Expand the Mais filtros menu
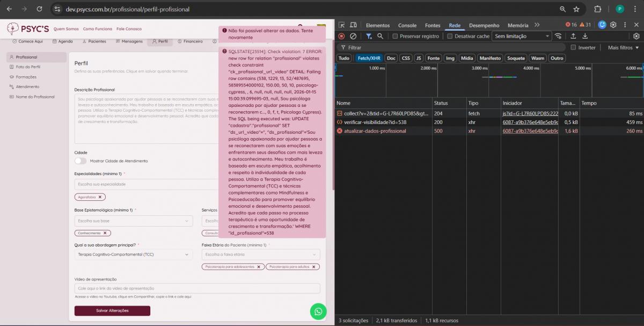The width and height of the screenshot is (644, 326). coord(623,47)
